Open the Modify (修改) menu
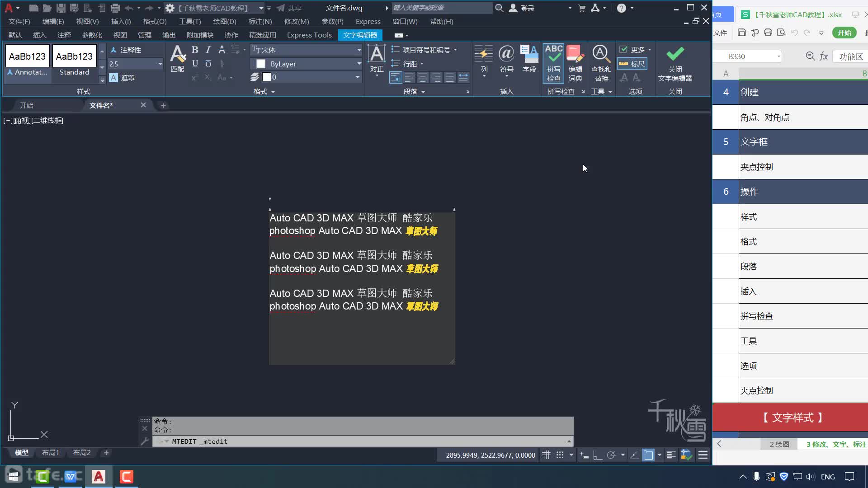This screenshot has width=868, height=488. (297, 21)
